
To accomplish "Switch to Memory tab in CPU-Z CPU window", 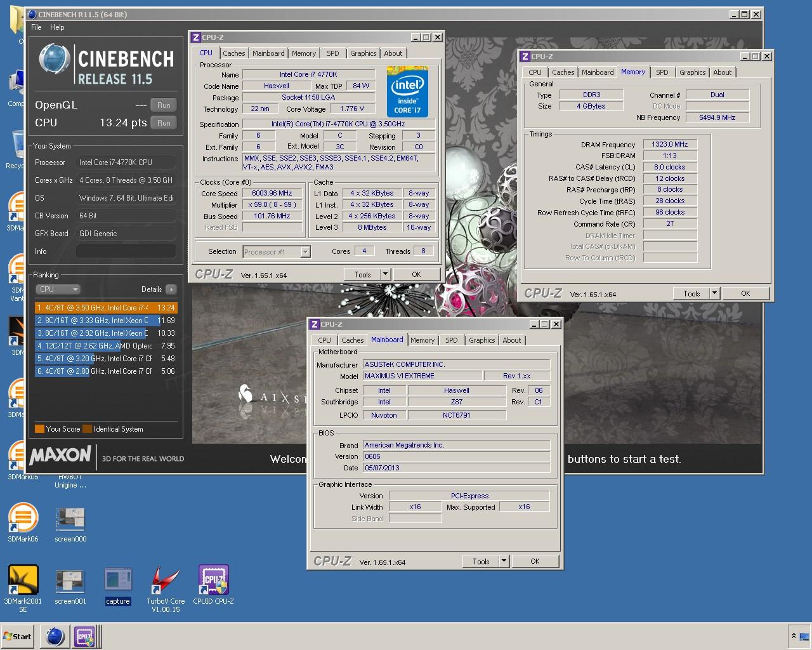I will coord(304,53).
